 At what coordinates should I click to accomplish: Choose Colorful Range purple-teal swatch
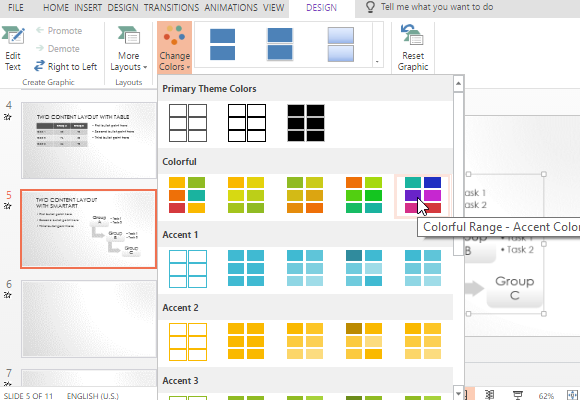(423, 195)
